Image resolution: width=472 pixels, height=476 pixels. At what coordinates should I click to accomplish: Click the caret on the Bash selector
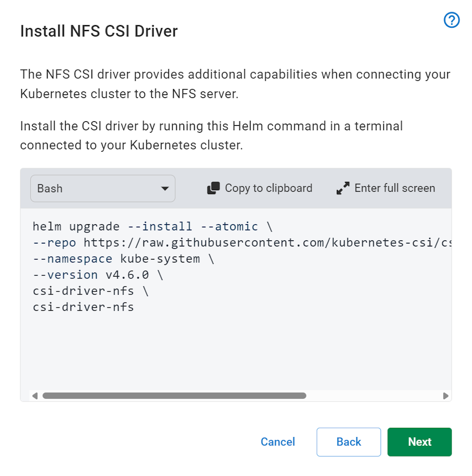tap(166, 188)
